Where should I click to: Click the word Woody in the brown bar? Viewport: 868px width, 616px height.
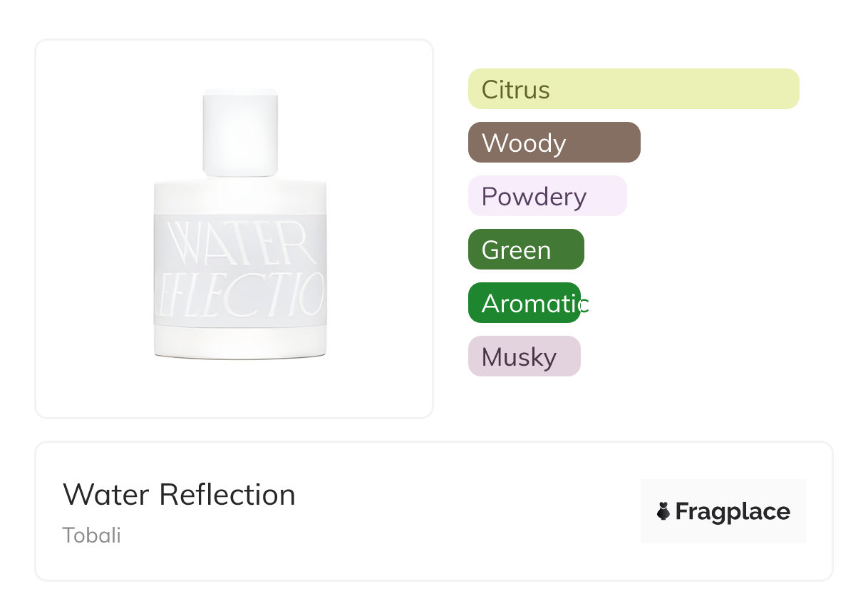tap(523, 143)
